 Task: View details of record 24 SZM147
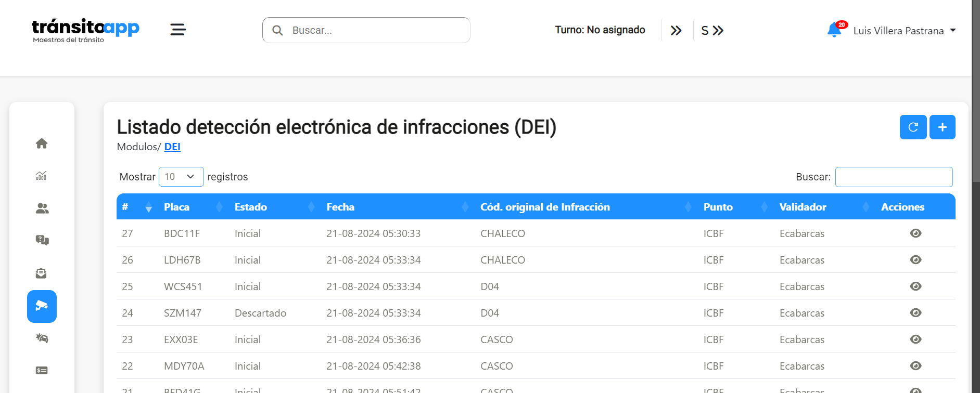[x=916, y=313]
